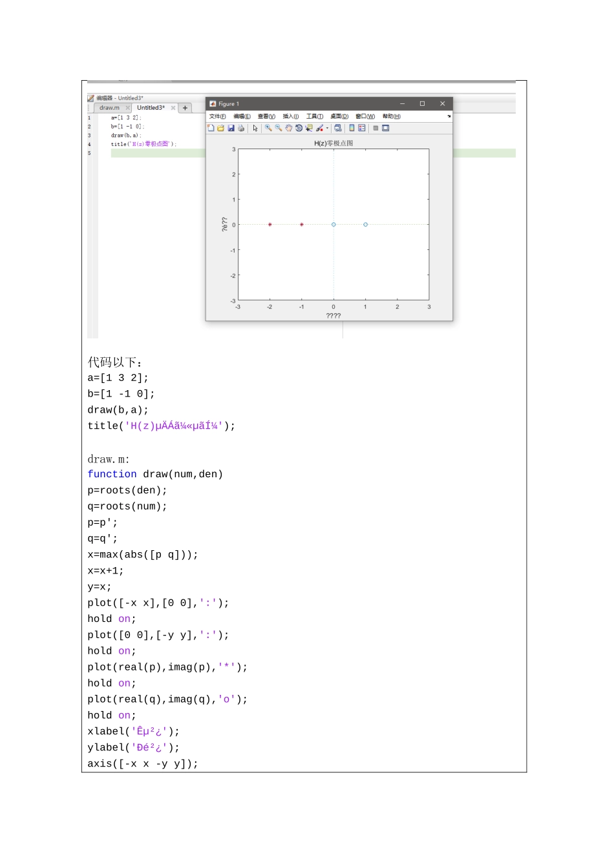
Task: Click document line plot(real(q),imag(q),'o');
Action: pyautogui.click(x=167, y=699)
